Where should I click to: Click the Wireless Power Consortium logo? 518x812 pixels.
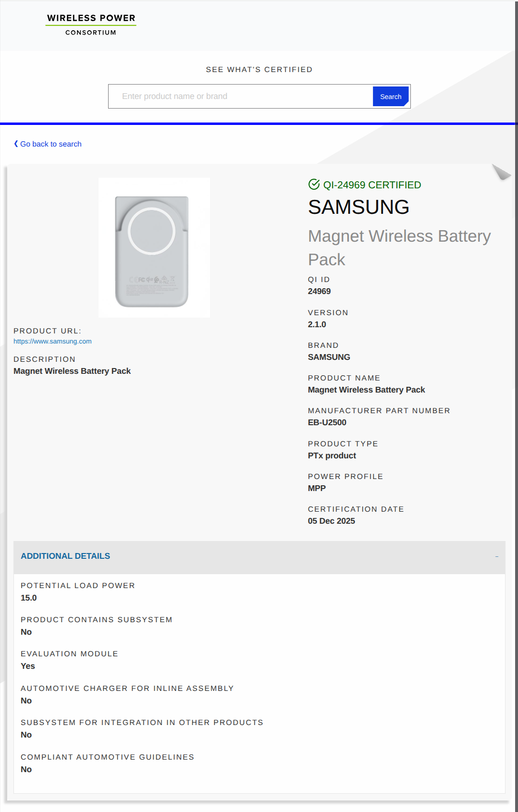tap(90, 23)
